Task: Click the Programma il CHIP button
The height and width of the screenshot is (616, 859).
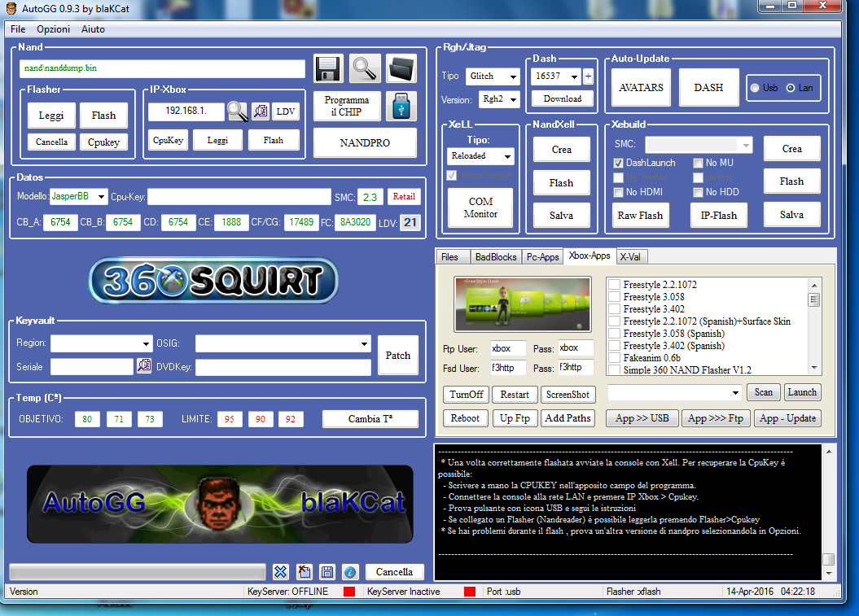Action: 347,106
